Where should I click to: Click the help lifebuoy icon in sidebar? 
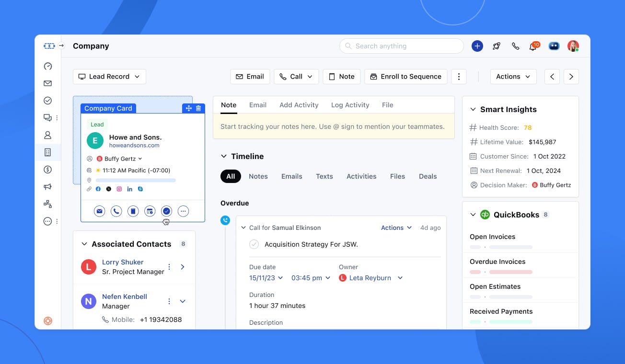tap(47, 321)
